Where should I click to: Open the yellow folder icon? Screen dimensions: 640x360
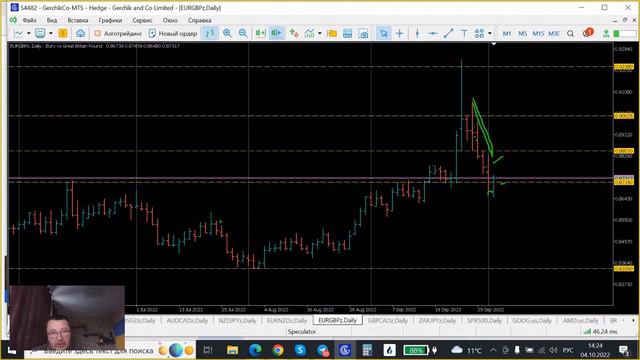[332, 33]
